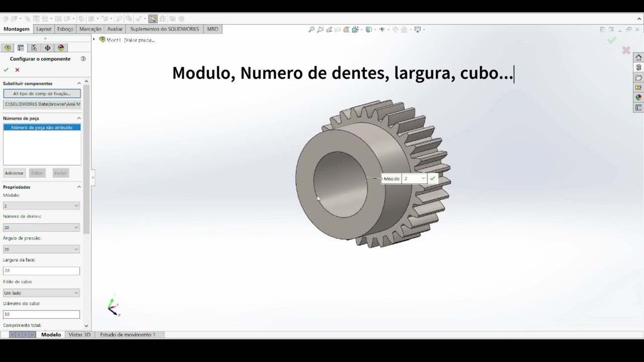Viewport: 644px width, 362px height.
Task: Click Largura da face input field
Action: [x=41, y=270]
